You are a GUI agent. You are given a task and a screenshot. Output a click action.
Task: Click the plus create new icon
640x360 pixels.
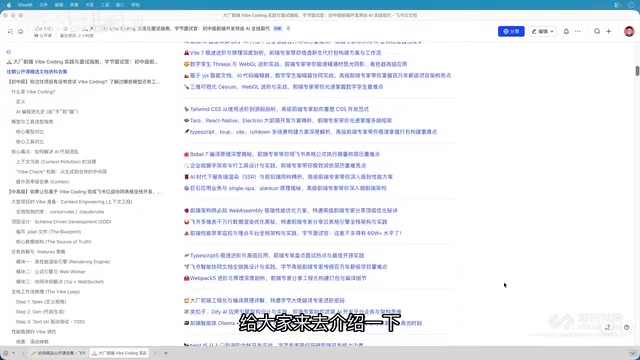tap(609, 31)
